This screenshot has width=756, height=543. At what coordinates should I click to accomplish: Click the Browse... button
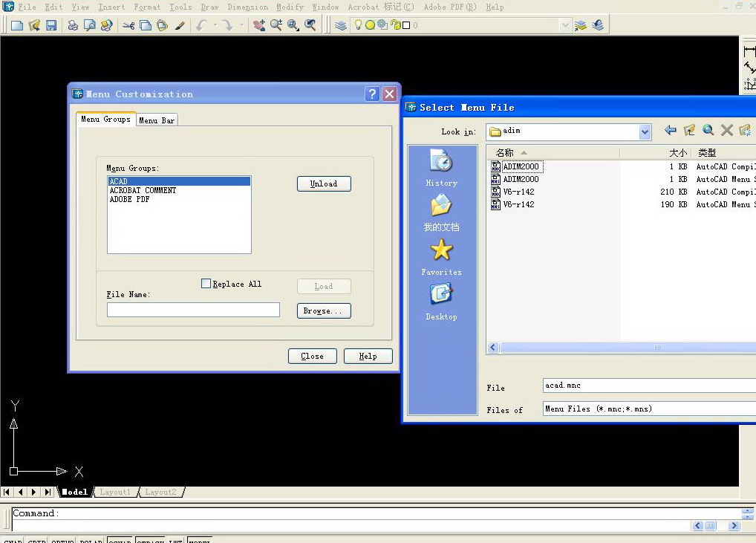click(x=324, y=311)
